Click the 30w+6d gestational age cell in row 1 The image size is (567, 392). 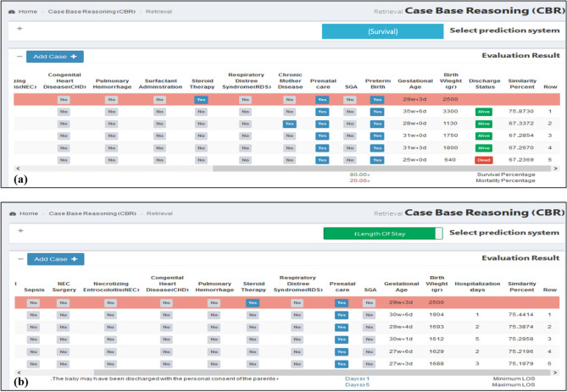coord(400,314)
